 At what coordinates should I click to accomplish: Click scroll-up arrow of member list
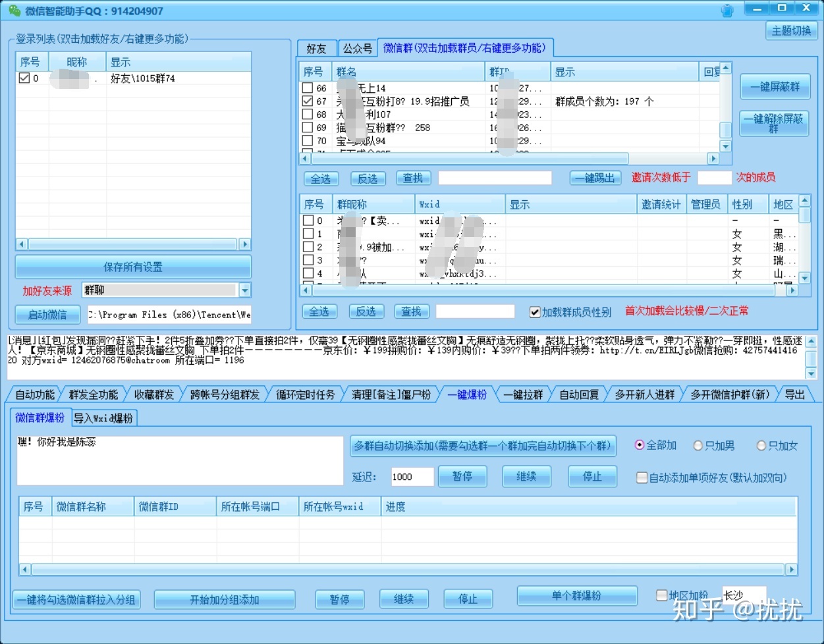(x=804, y=200)
